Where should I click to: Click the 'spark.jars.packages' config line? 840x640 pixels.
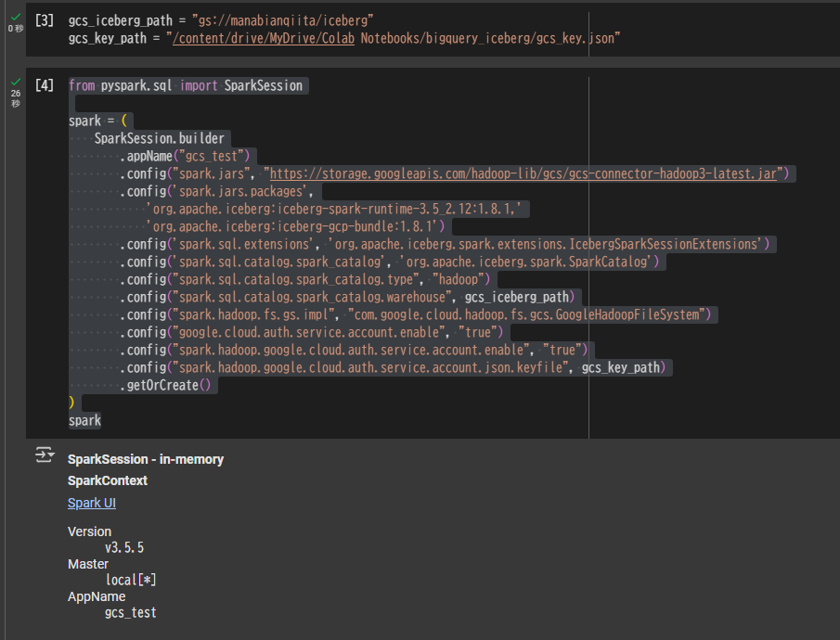tap(216, 191)
